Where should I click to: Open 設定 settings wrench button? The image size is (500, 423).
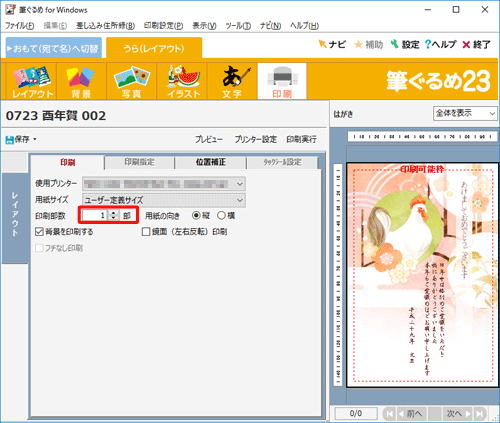[405, 44]
